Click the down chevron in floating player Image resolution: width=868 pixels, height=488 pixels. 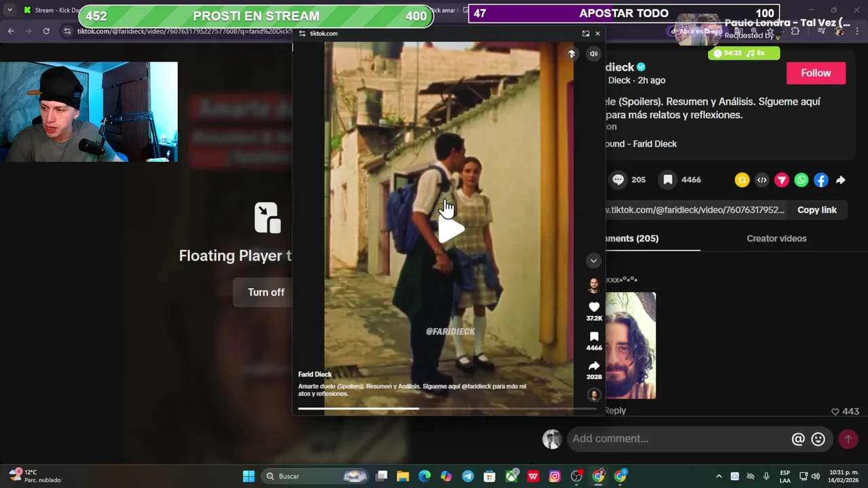click(593, 261)
